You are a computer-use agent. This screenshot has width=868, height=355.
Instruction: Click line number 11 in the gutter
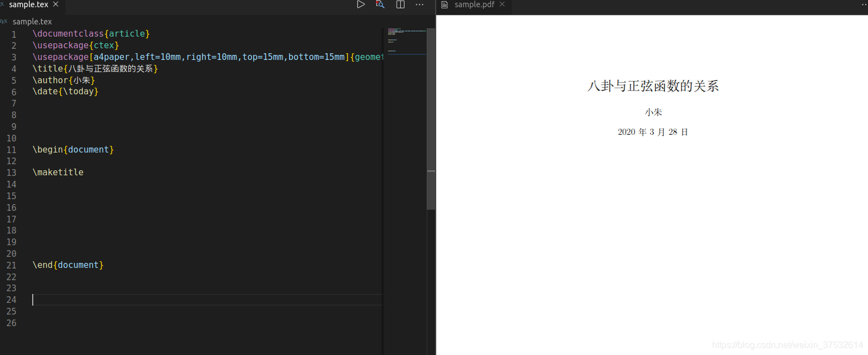click(11, 150)
